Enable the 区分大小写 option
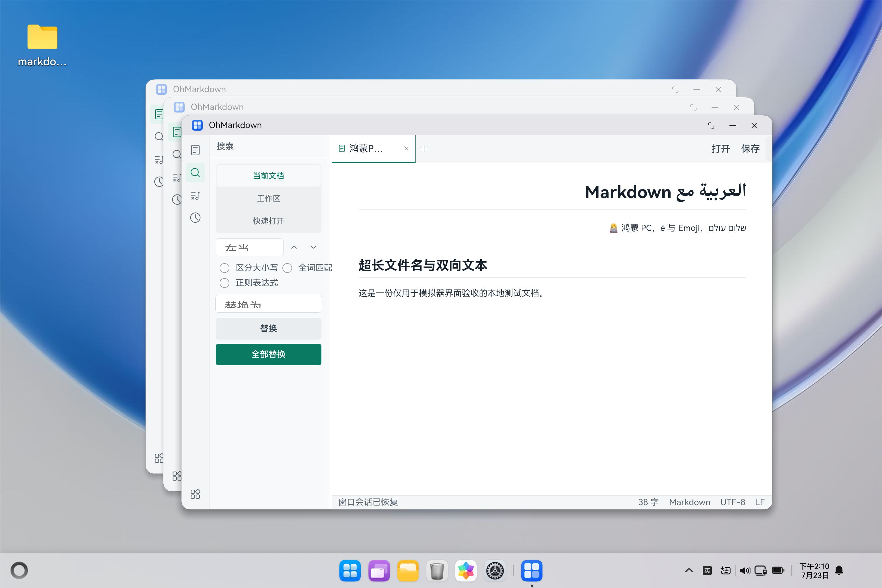The image size is (882, 588). [224, 268]
